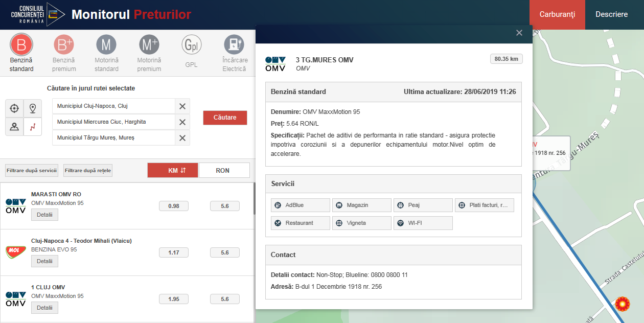Viewport: 644px width, 323px height.
Task: Sort results by RON price
Action: click(224, 170)
